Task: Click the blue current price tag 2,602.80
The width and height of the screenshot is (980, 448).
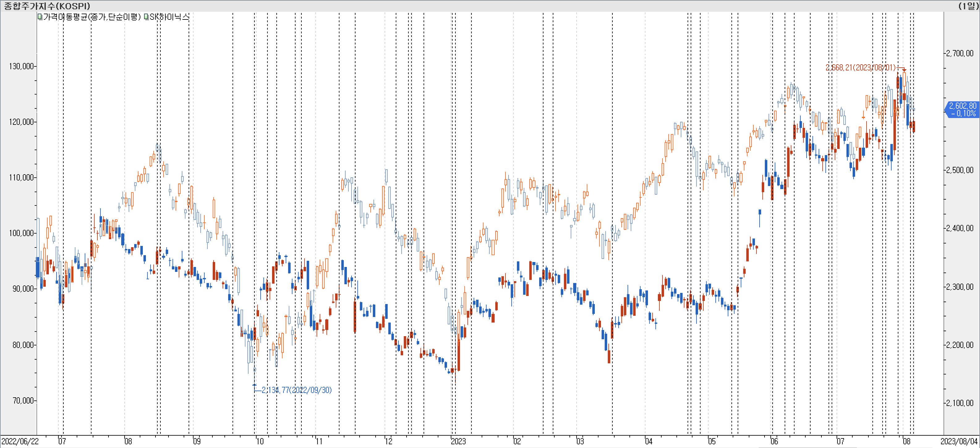Action: tap(962, 109)
